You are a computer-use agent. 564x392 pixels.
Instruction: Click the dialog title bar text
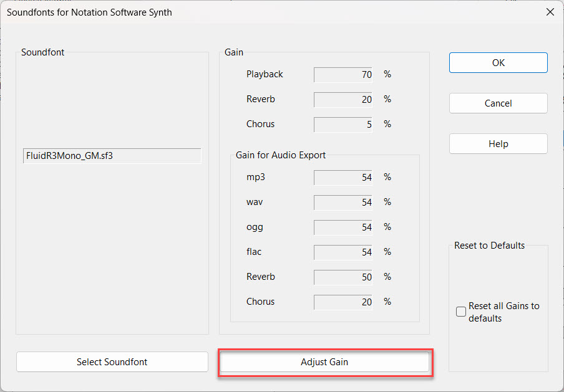pyautogui.click(x=89, y=12)
